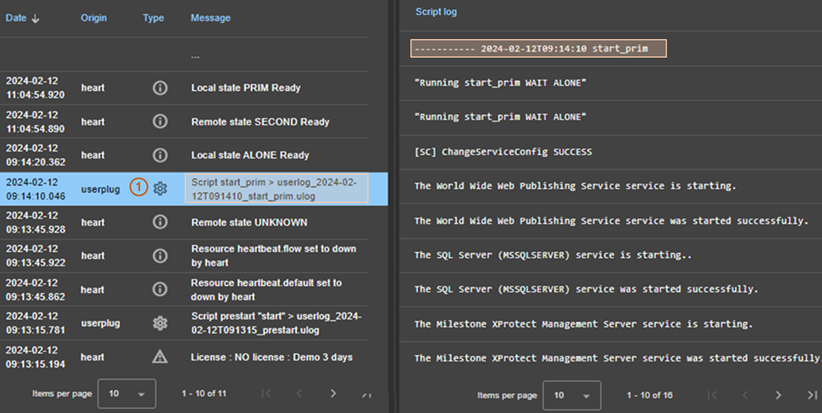Go to the next page of the message list
The image size is (822, 413).
(333, 394)
